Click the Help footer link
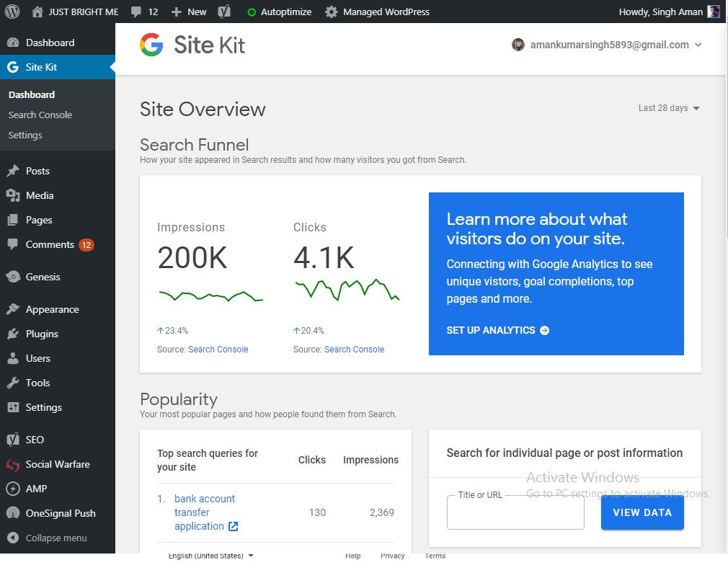 coord(353,556)
